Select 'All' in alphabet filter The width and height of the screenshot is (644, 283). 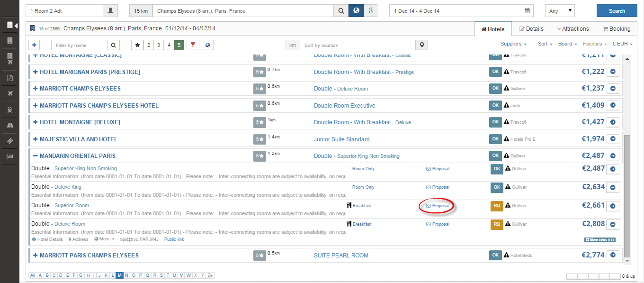pyautogui.click(x=33, y=275)
